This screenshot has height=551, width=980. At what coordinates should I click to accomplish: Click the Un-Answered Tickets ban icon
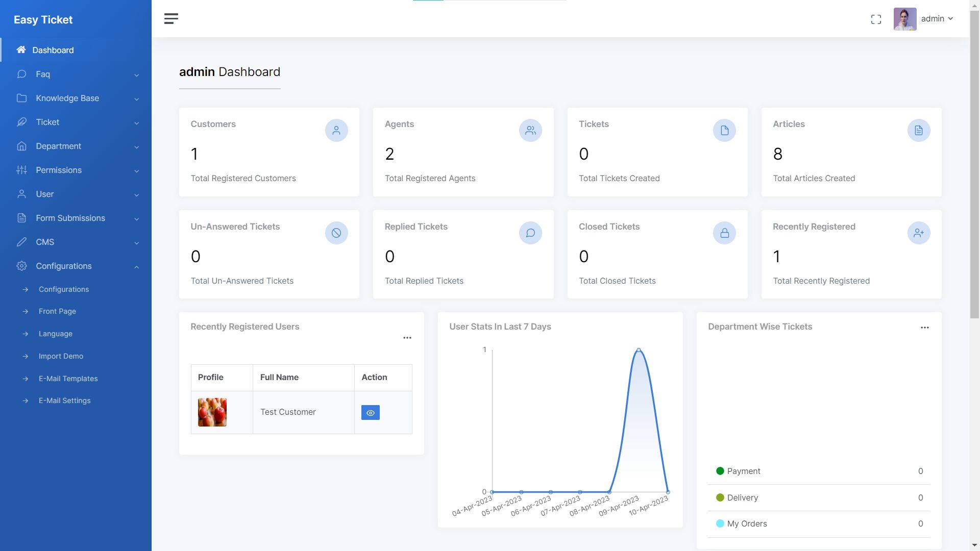coord(336,233)
